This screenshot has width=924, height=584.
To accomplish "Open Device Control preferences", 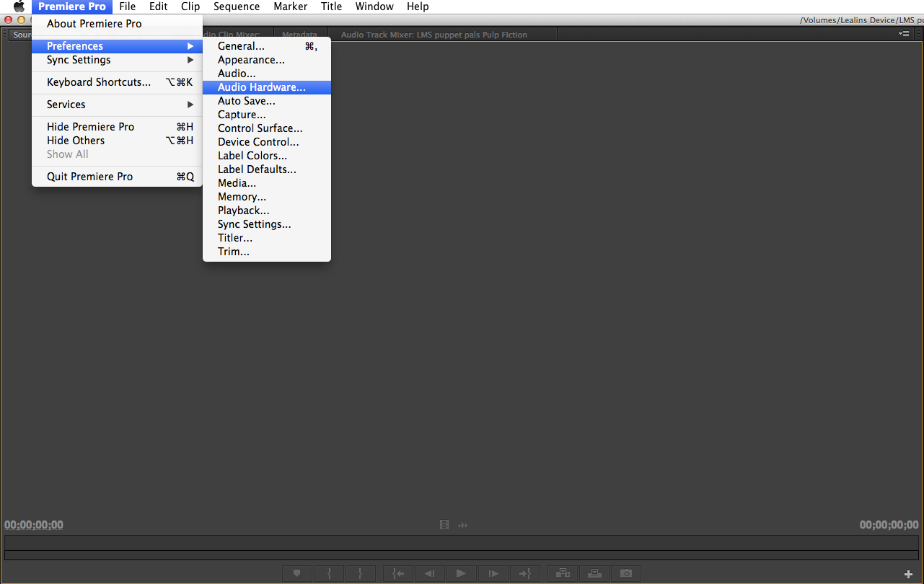I will (267, 142).
